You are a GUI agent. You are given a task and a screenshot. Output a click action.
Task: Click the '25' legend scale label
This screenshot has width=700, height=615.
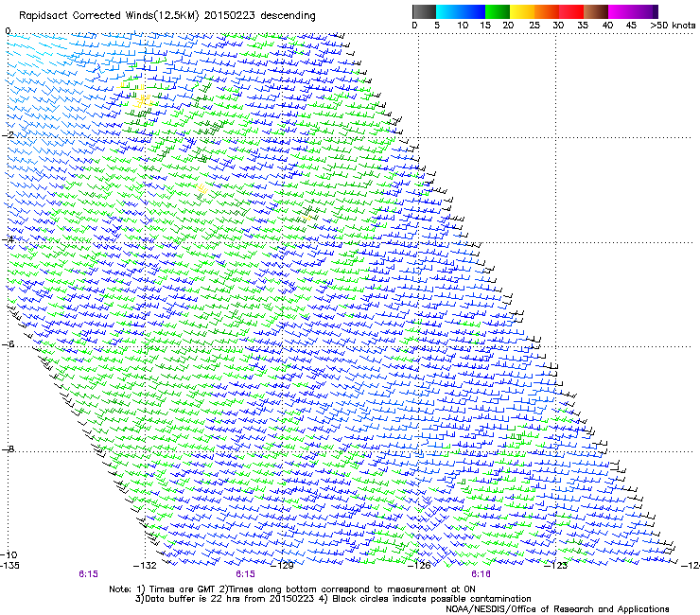tap(534, 26)
